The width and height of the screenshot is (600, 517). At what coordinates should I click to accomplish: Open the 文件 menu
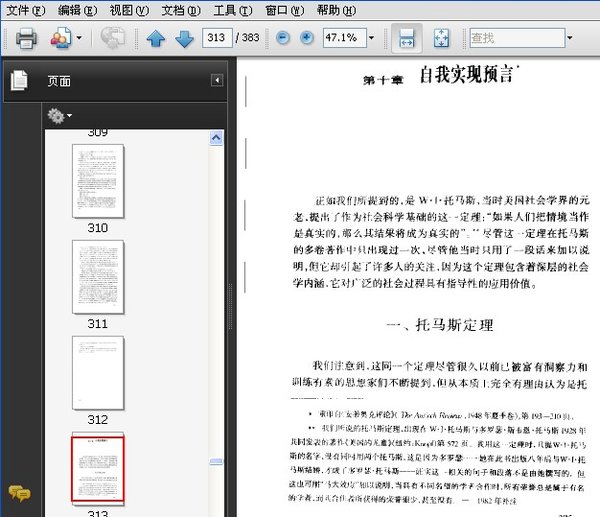pos(25,10)
